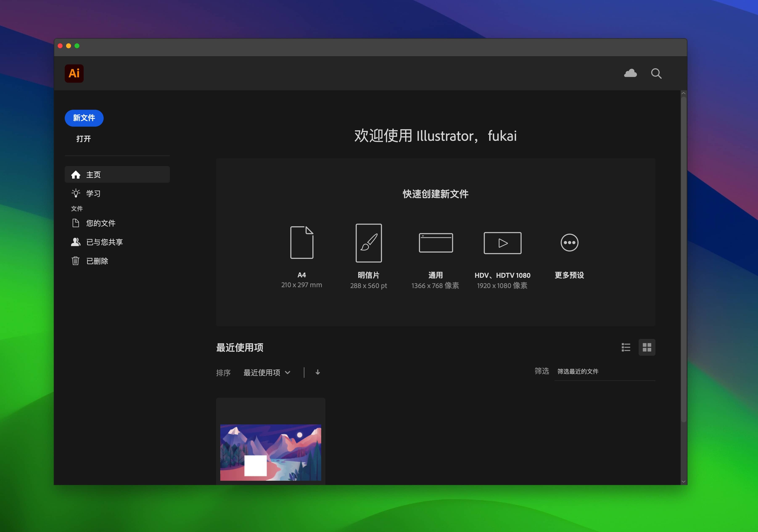Click the 新文件 button

[84, 118]
